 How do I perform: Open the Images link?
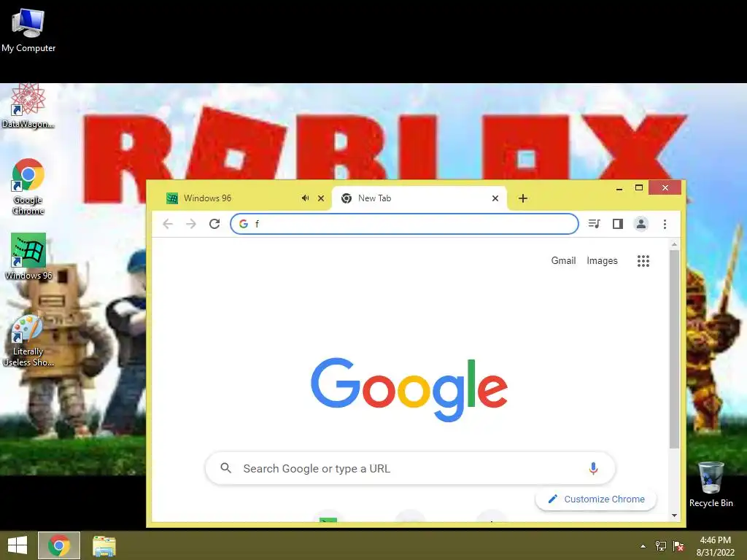click(602, 260)
